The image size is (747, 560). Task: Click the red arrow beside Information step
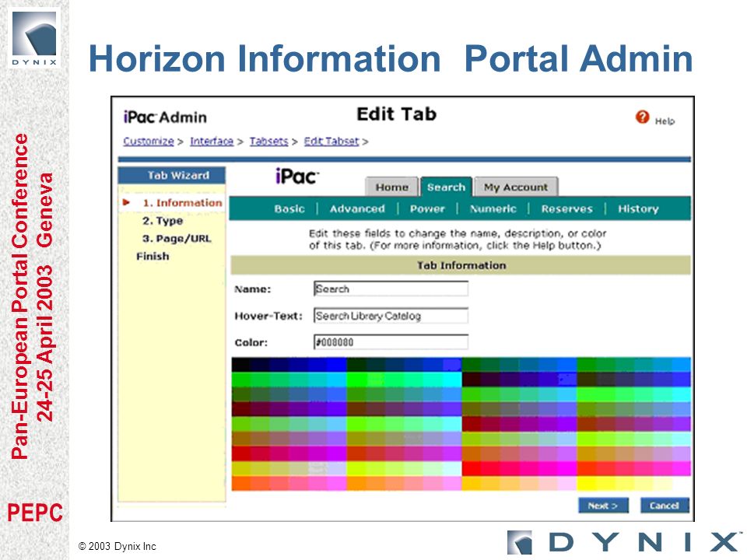point(126,202)
